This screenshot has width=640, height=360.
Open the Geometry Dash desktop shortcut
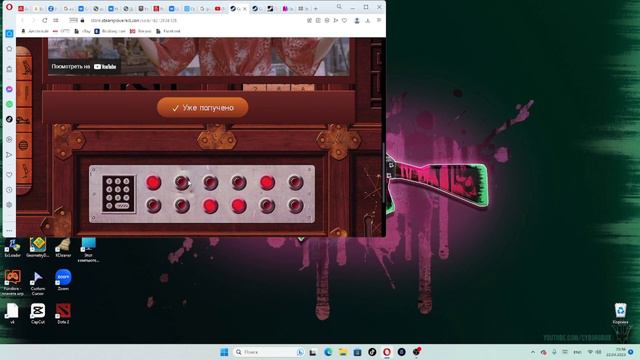38,248
